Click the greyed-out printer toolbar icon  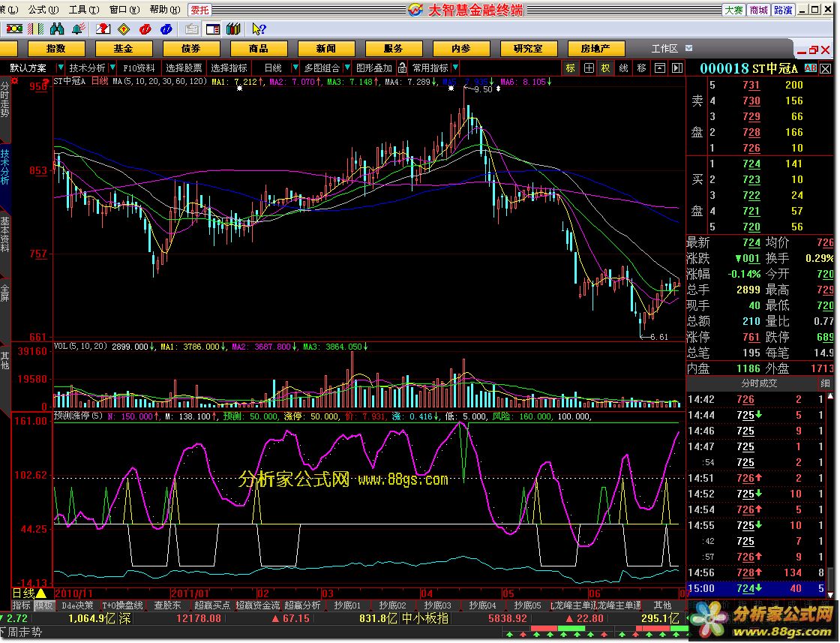point(191,29)
